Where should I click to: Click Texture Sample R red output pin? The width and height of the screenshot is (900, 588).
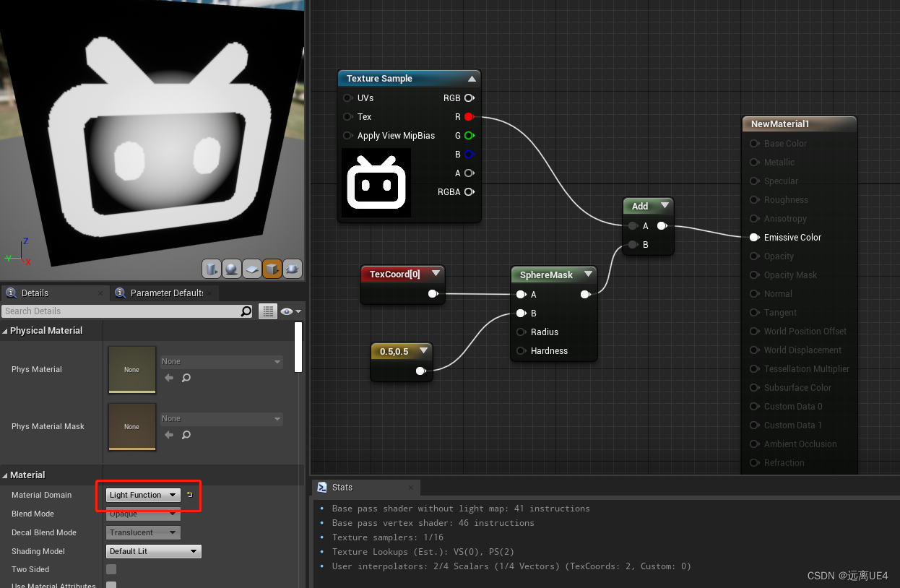point(469,116)
